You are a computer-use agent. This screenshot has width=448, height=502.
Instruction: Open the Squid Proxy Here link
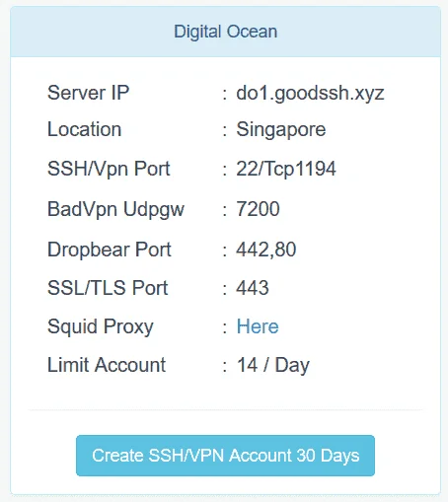point(258,326)
